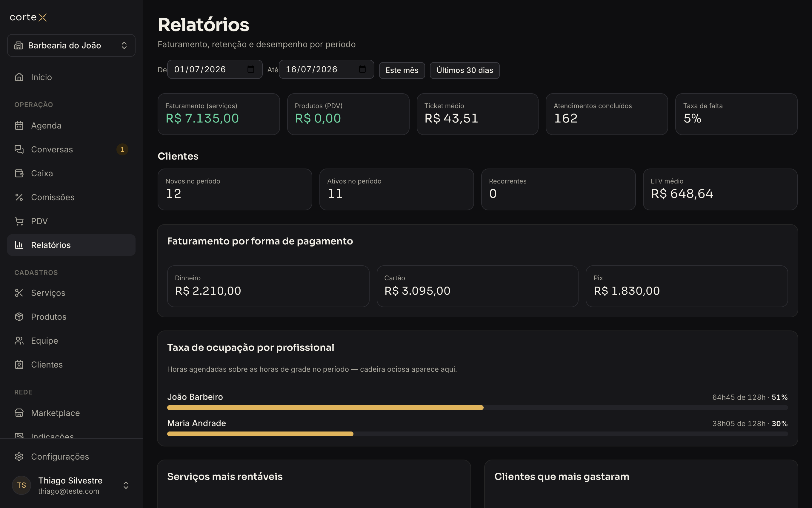Click the Equipe people icon
Viewport: 812px width, 508px height.
(19, 341)
